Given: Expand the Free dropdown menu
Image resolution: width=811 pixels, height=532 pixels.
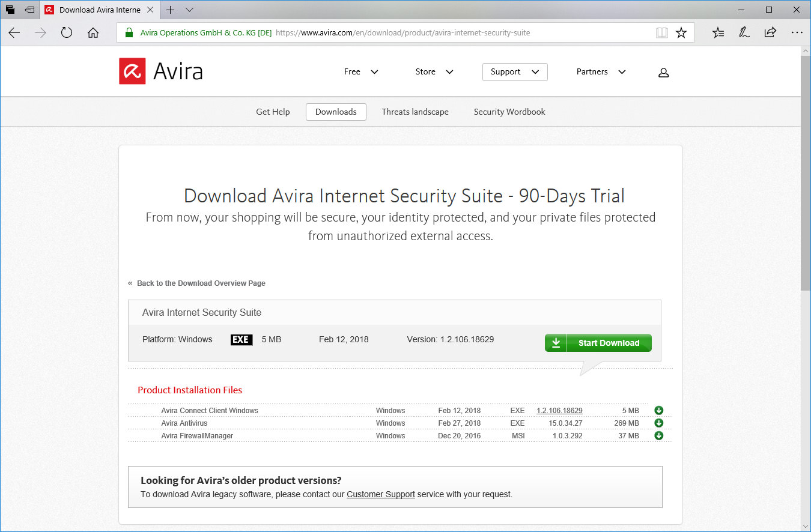Looking at the screenshot, I should 361,72.
